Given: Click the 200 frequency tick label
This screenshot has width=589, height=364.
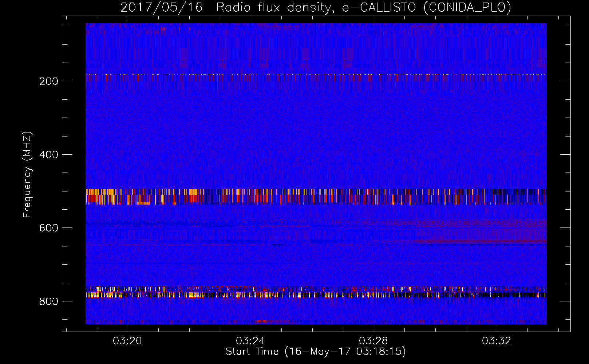Looking at the screenshot, I should point(49,81).
